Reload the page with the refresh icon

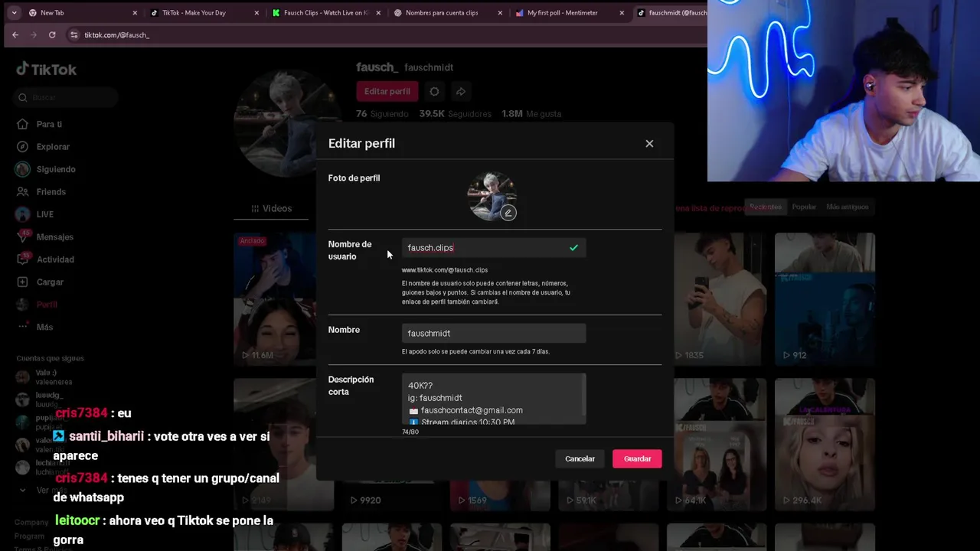52,34
